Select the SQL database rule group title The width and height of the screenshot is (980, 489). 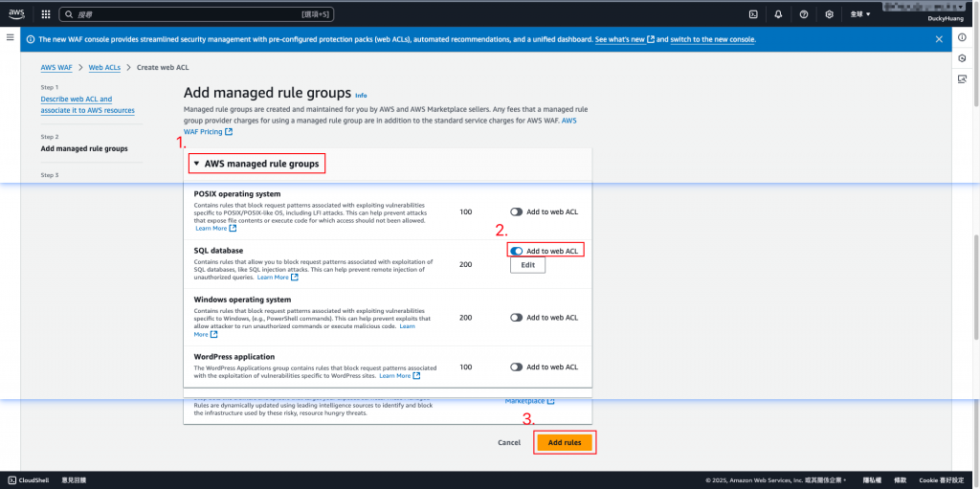click(218, 250)
